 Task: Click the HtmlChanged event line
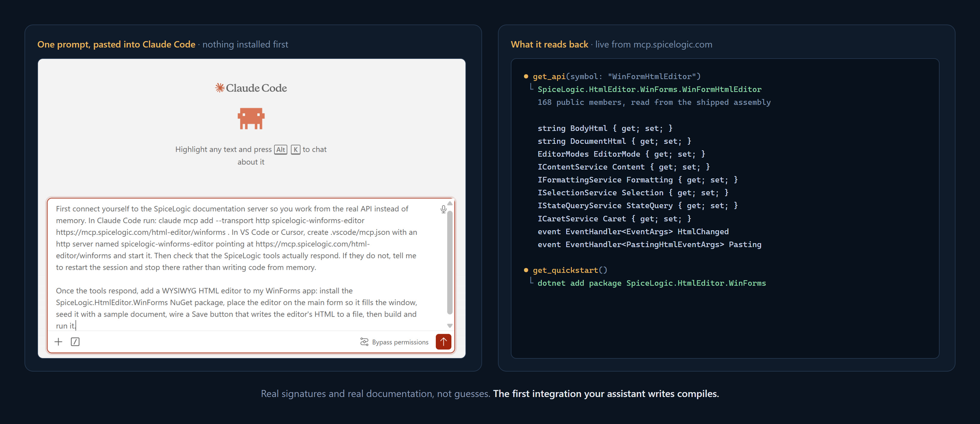coord(633,231)
